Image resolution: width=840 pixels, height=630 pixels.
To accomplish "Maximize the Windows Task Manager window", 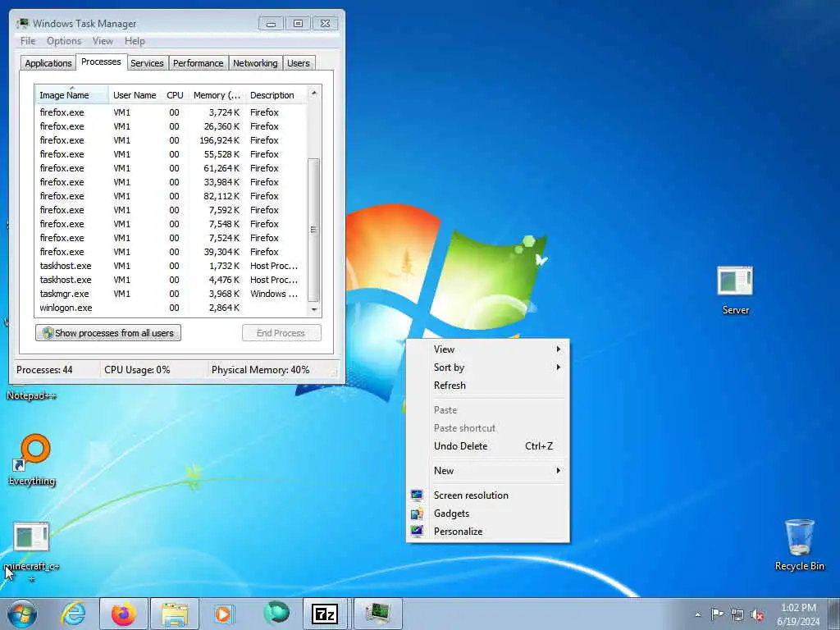I will click(x=299, y=24).
